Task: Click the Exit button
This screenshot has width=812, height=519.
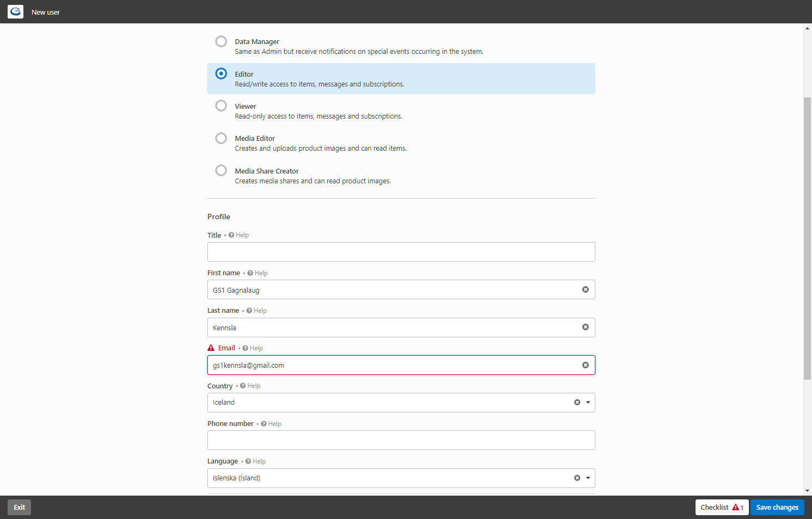Action: point(20,507)
